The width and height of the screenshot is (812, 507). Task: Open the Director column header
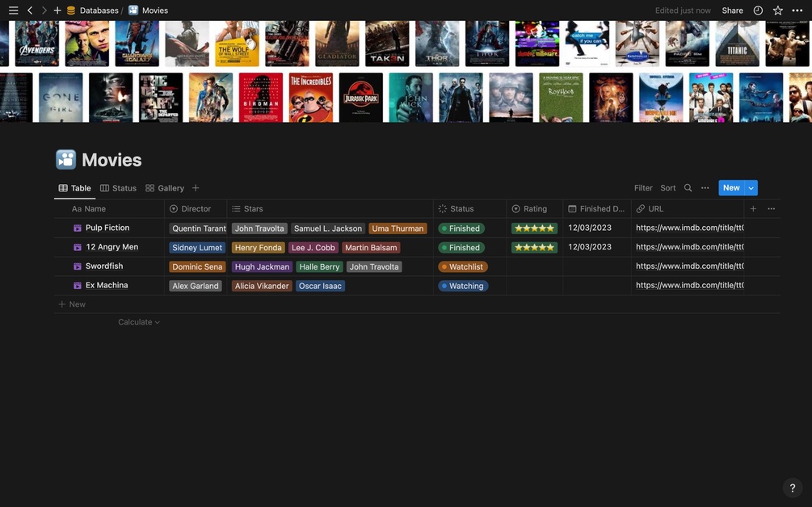(x=196, y=209)
